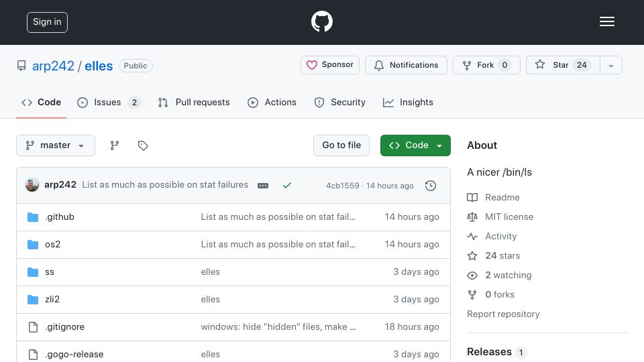The image size is (644, 362).
Task: Expand commit message details ellipsis
Action: 263,186
